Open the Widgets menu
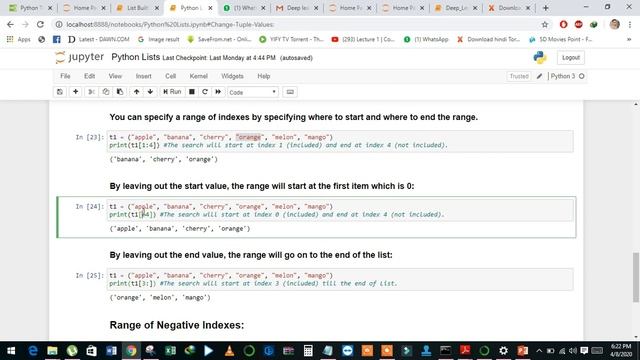 tap(232, 76)
